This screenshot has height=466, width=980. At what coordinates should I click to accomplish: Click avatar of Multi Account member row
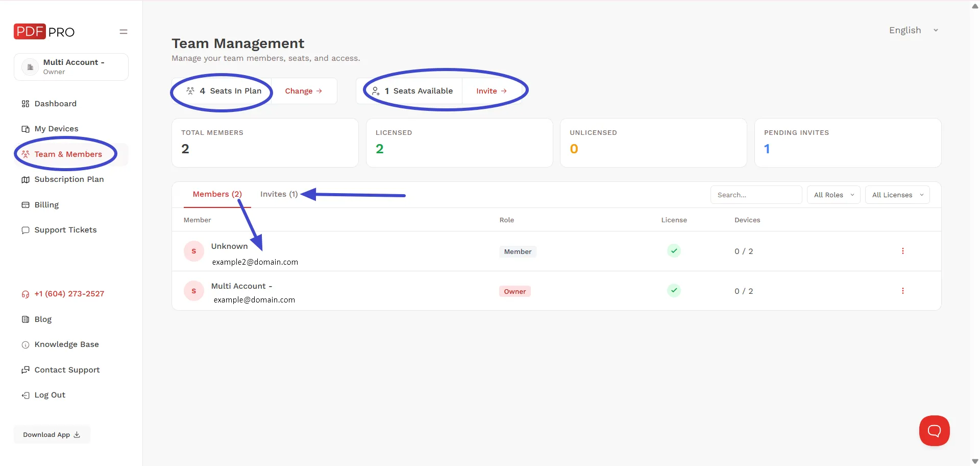point(194,291)
